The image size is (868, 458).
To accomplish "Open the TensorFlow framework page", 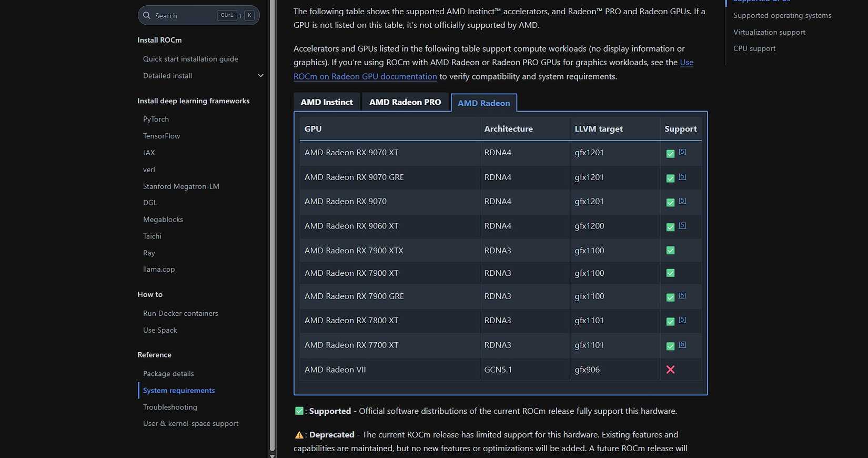I will [162, 136].
